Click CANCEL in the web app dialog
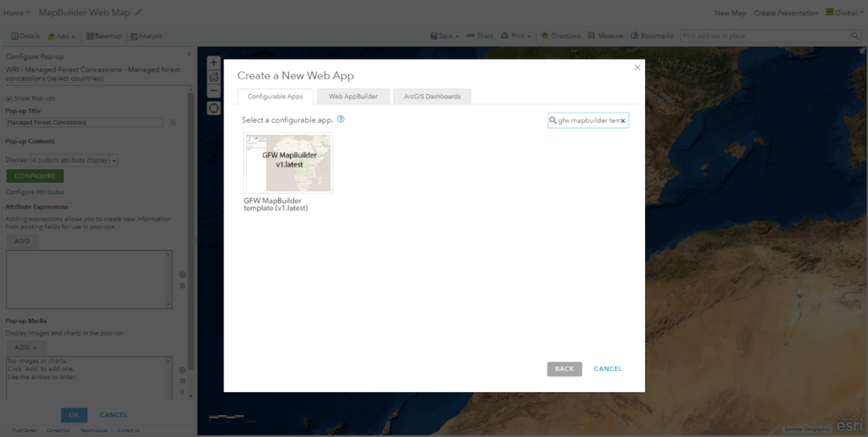Viewport: 868px width, 437px height. coord(608,369)
